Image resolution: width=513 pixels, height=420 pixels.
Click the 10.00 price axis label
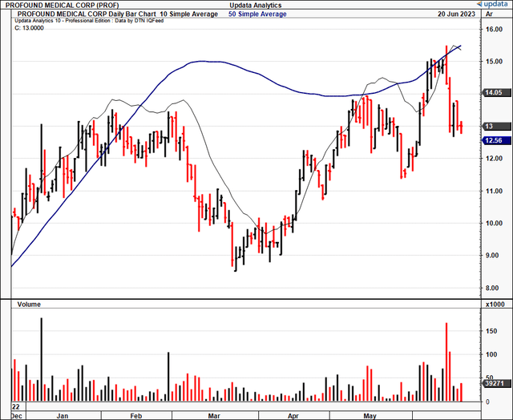tap(494, 224)
